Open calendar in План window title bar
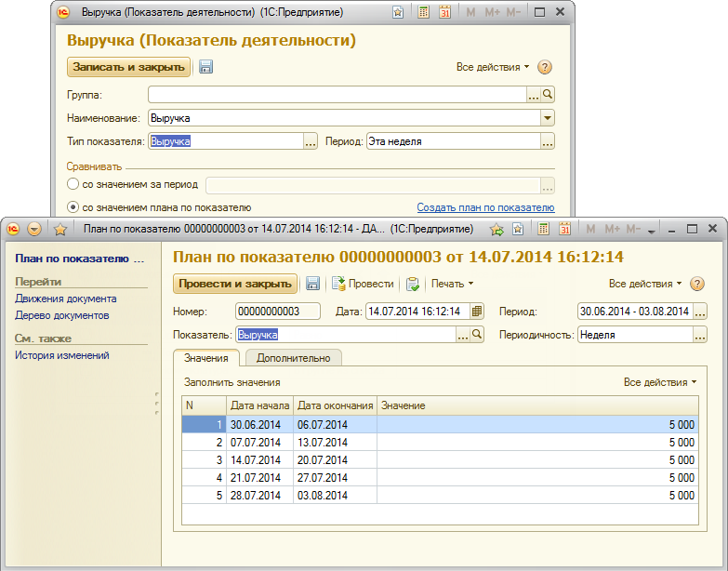The image size is (728, 571). coord(564,229)
